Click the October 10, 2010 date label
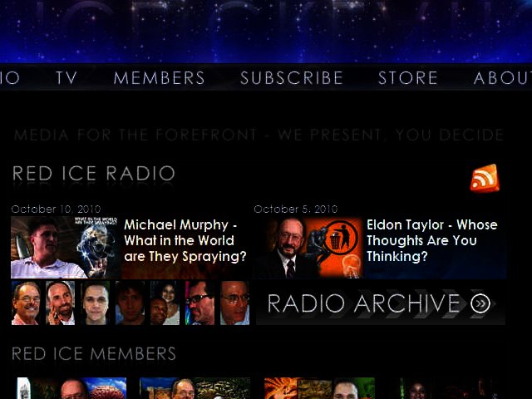 point(55,209)
